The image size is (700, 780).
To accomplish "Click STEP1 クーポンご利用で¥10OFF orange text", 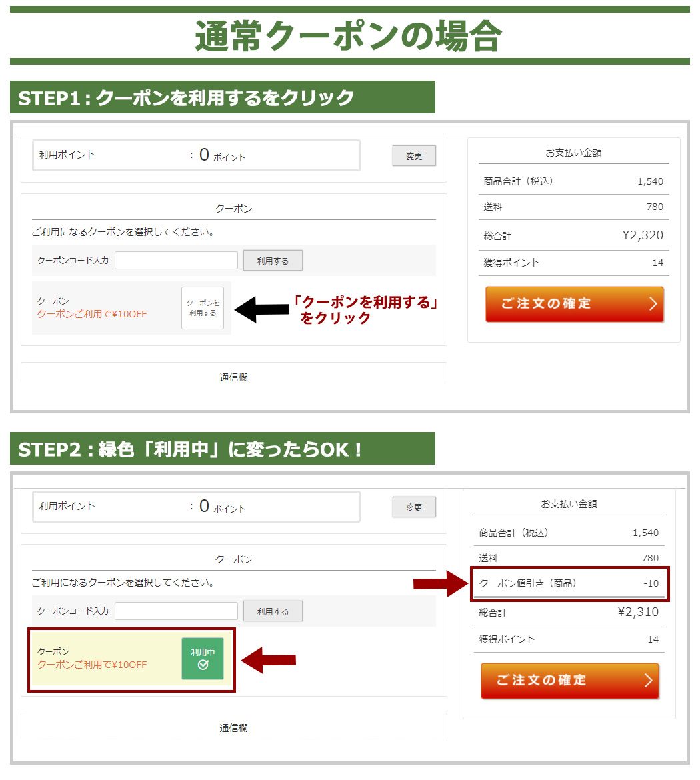I will pos(92,315).
